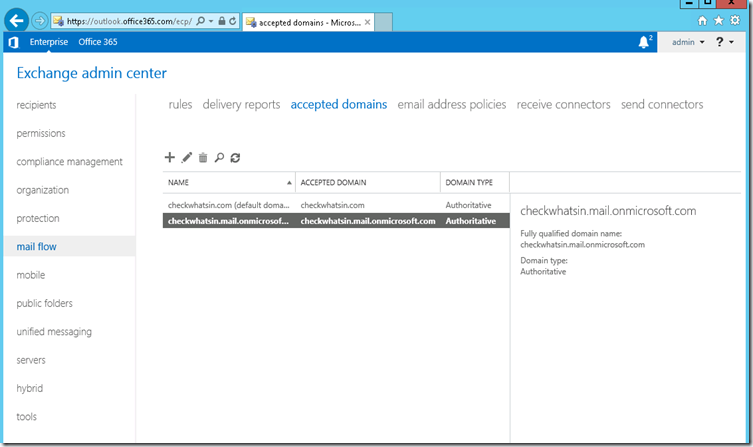This screenshot has height=447, width=753.
Task: Open servers section
Action: pos(31,360)
